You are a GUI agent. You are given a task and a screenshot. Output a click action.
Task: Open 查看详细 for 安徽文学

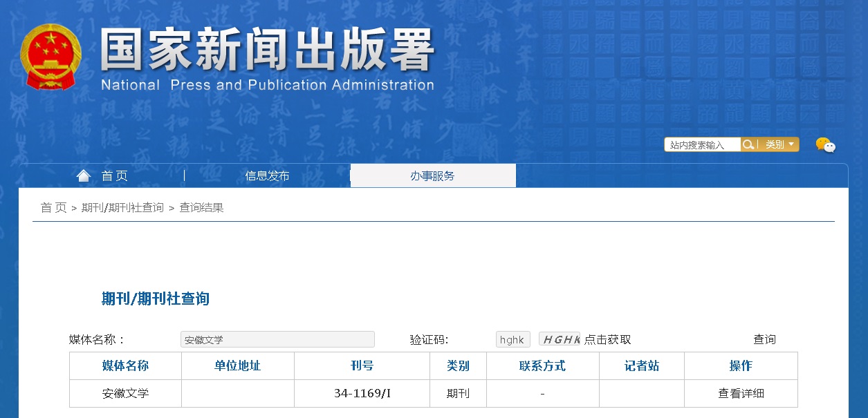click(741, 393)
